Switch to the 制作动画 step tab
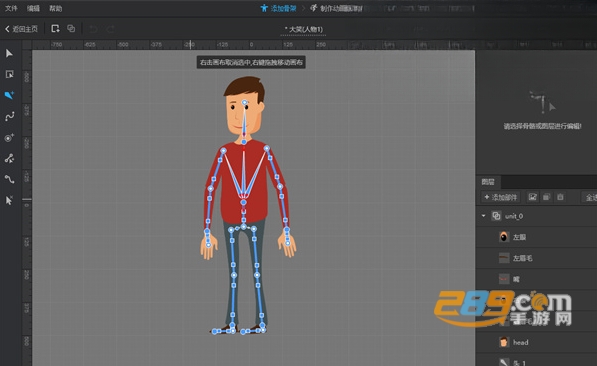The height and width of the screenshot is (366, 597). 337,8
